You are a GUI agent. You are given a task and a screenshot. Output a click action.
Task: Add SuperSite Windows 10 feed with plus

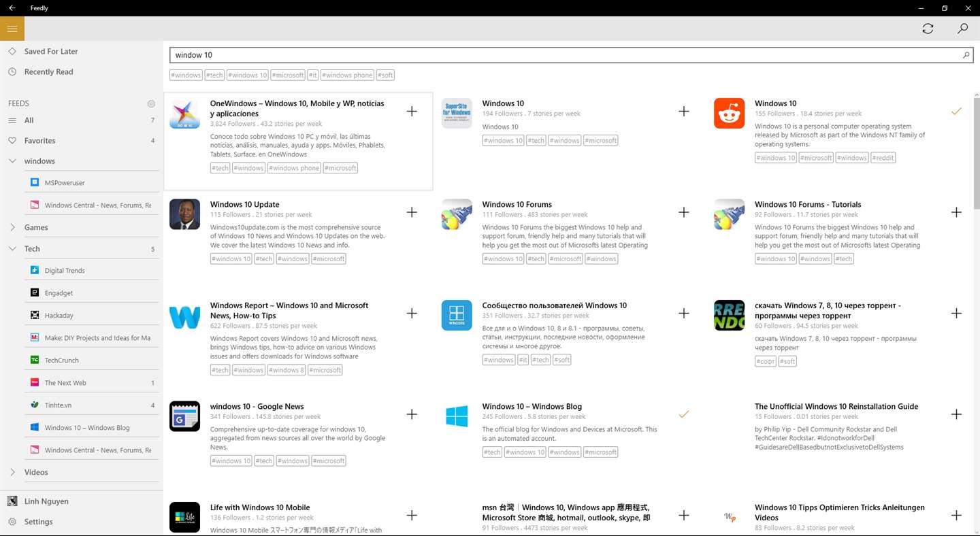[x=684, y=112]
